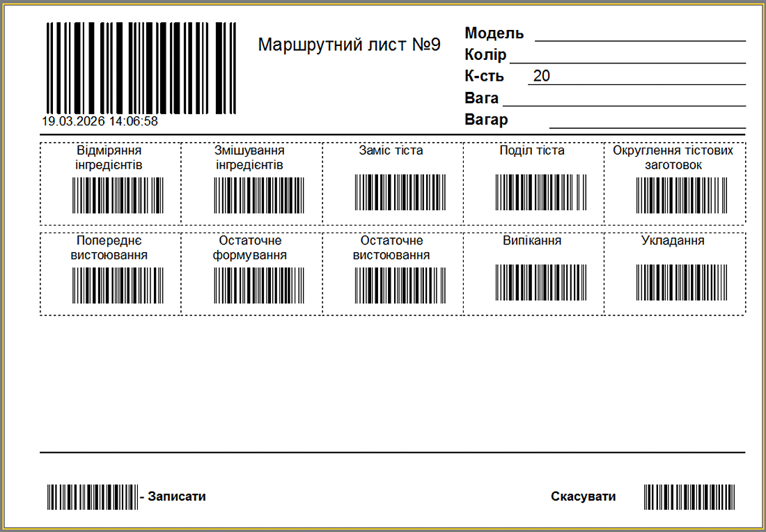The height and width of the screenshot is (532, 766).
Task: Select the Заміс тіста barcode
Action: coord(400,191)
